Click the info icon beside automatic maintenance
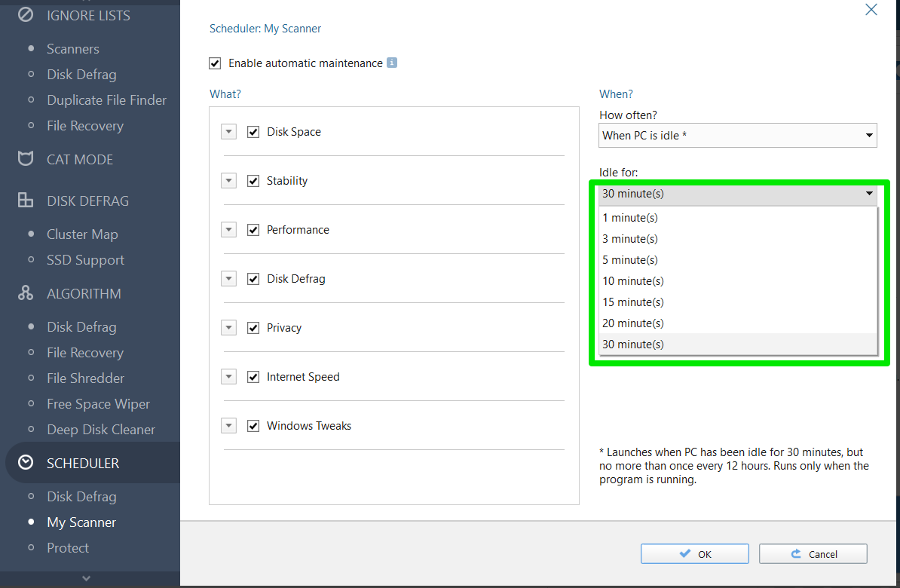This screenshot has width=900, height=588. tap(392, 63)
